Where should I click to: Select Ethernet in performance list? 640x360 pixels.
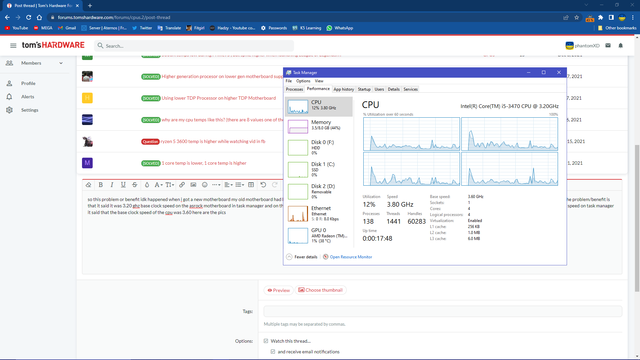coord(319,213)
